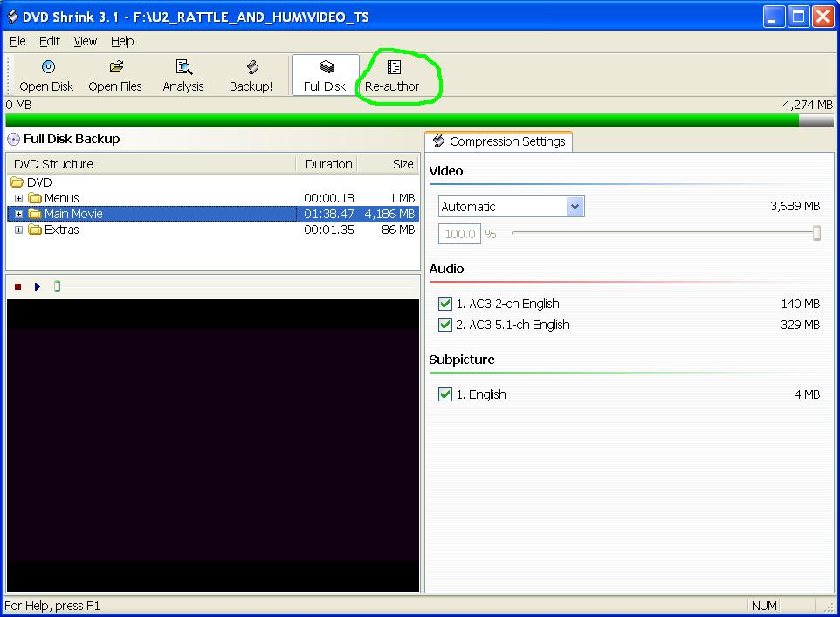Click the Full Disk Backup disc icon
The height and width of the screenshot is (617, 840).
(13, 140)
